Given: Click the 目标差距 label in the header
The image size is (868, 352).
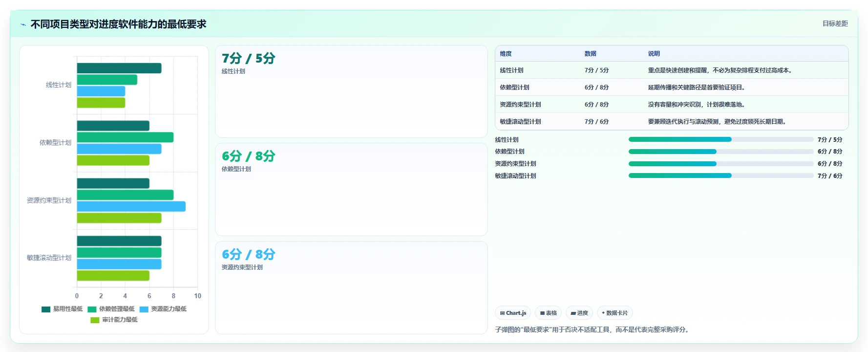Looking at the screenshot, I should click(835, 23).
